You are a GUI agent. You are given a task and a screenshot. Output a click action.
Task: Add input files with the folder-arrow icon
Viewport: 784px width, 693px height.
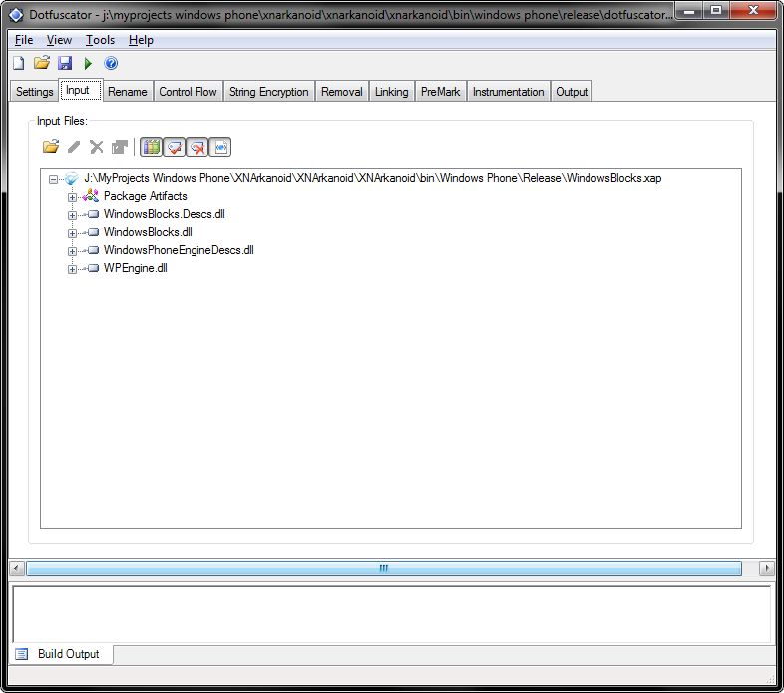[x=51, y=147]
